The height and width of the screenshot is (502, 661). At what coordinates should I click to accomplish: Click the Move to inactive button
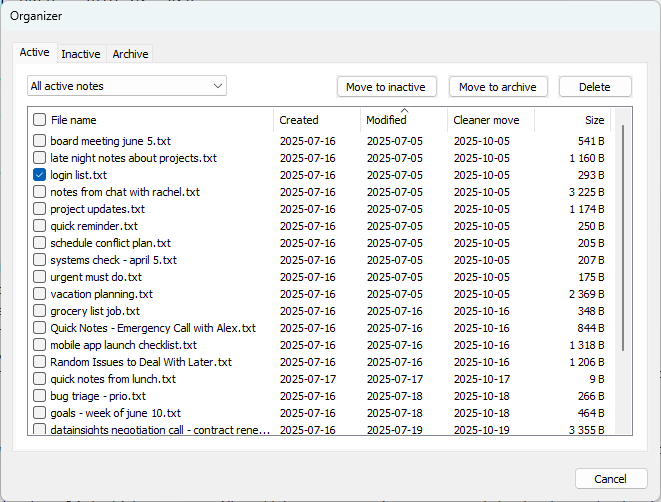pos(385,87)
